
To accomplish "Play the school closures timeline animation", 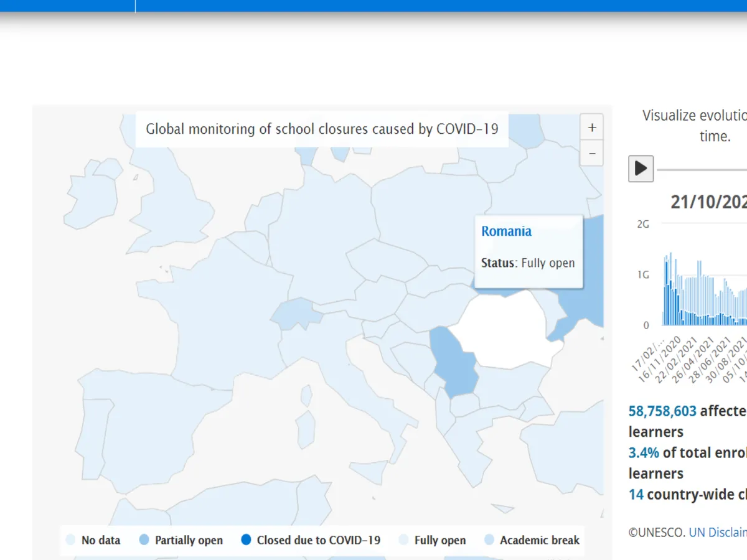I will [x=641, y=169].
